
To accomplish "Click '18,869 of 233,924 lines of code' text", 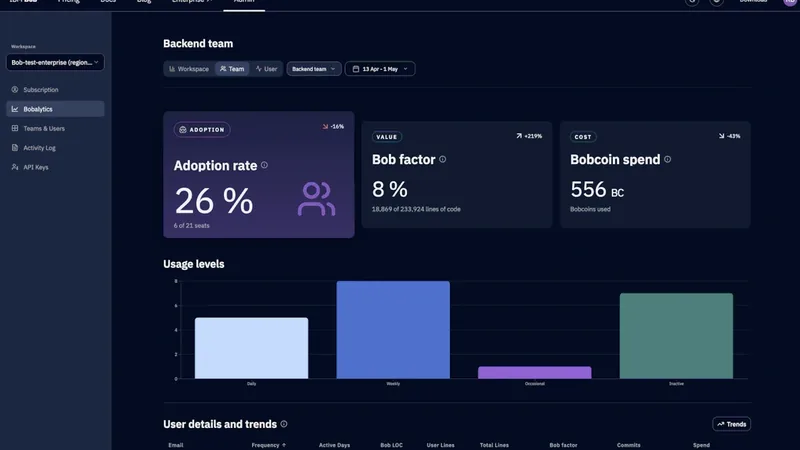I will [x=416, y=209].
